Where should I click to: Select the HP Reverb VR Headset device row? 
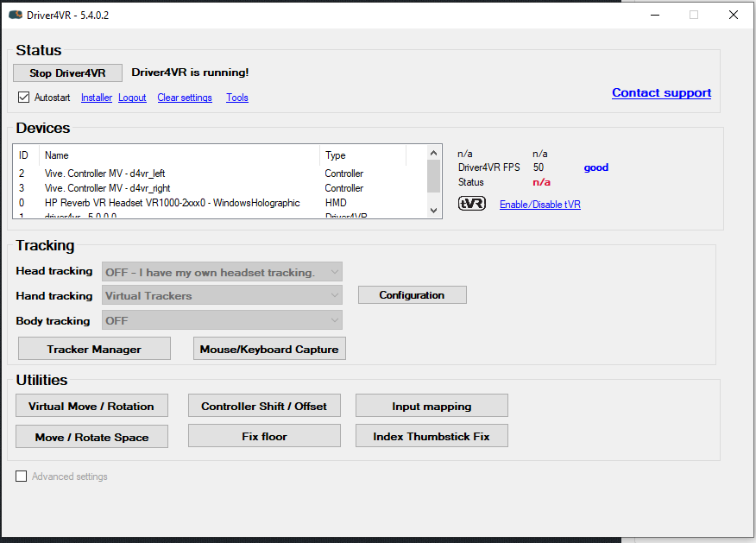(x=173, y=203)
